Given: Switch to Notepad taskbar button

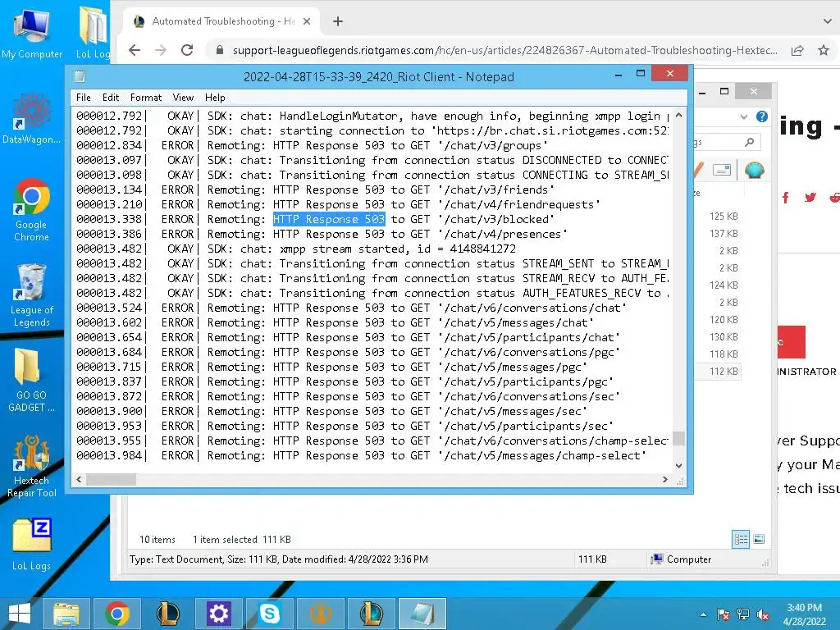Looking at the screenshot, I should pos(422,614).
